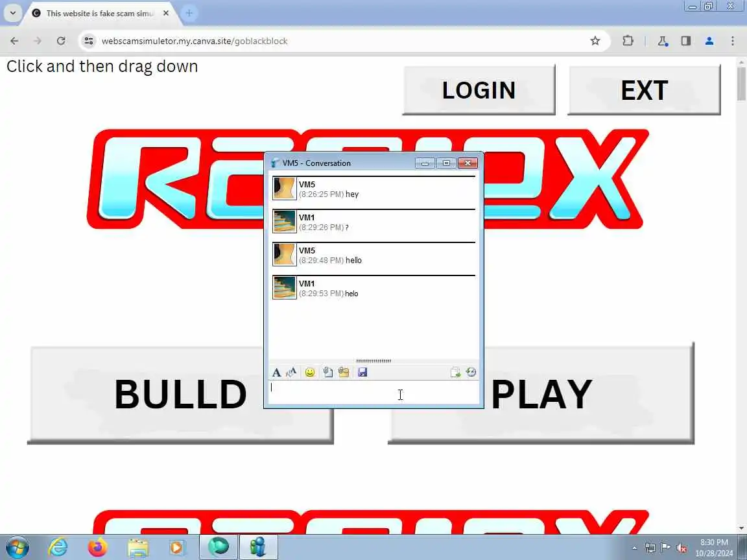Click the (8:29:26 PM) timestamp

[x=321, y=227]
